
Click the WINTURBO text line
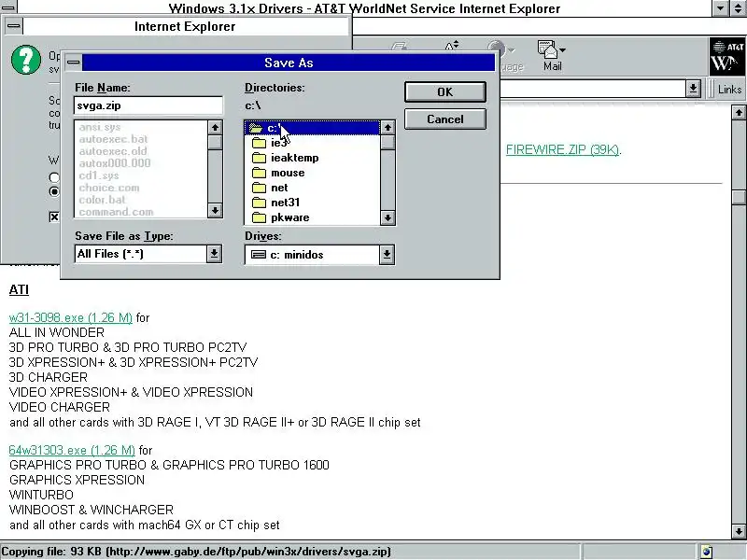pos(41,495)
